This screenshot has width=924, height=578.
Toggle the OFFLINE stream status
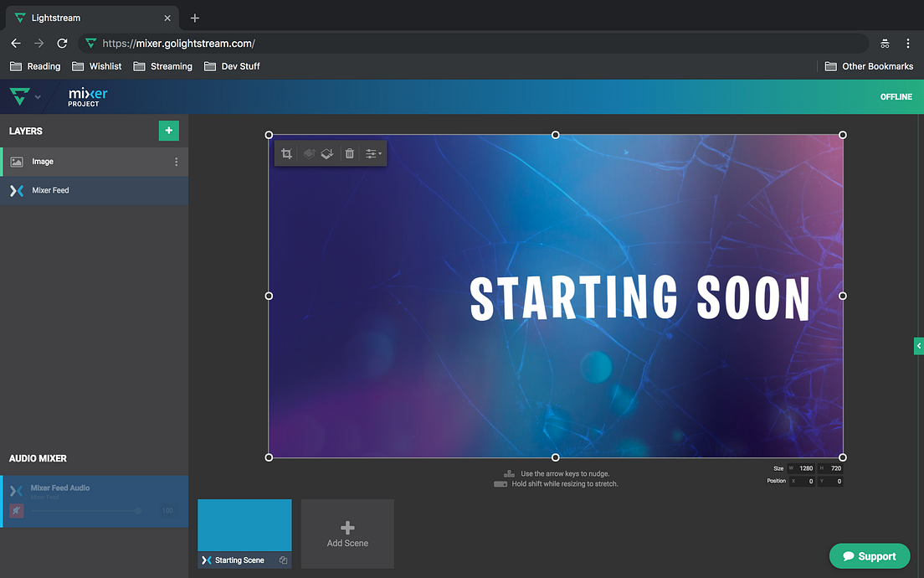896,96
